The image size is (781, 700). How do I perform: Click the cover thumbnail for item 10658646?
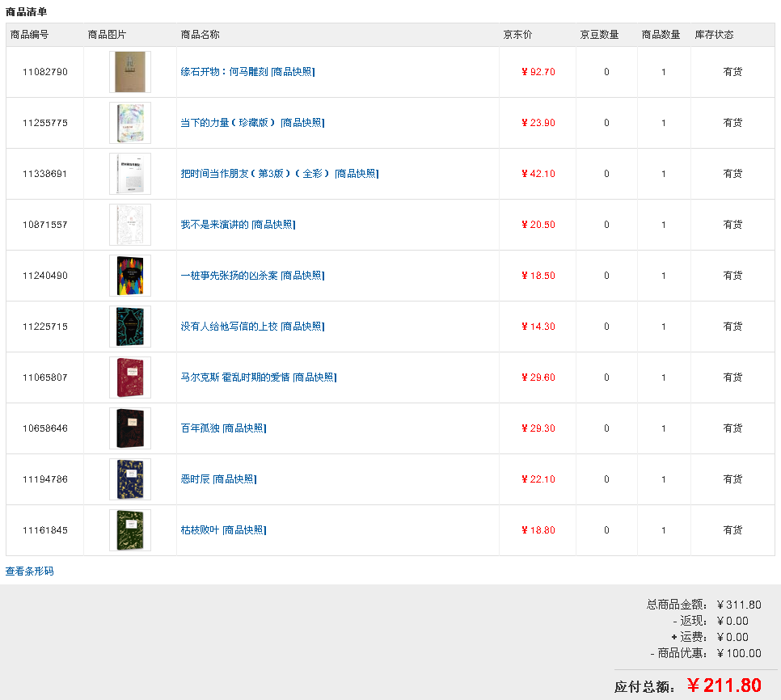point(130,428)
